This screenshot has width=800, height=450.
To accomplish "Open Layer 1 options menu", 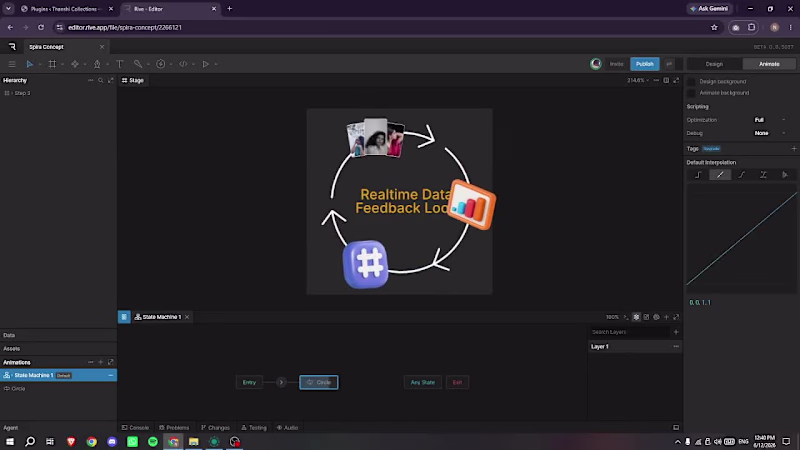I will (676, 347).
